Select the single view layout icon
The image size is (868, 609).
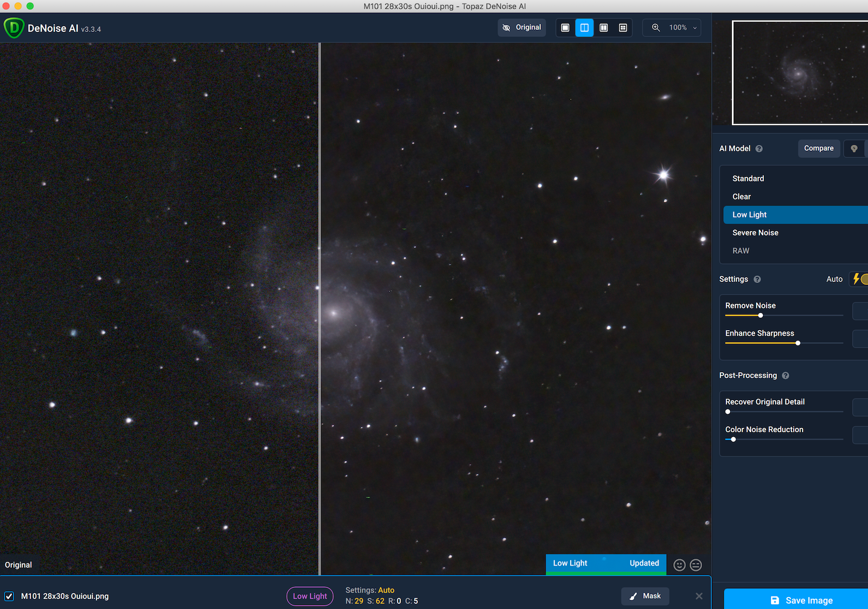click(565, 28)
